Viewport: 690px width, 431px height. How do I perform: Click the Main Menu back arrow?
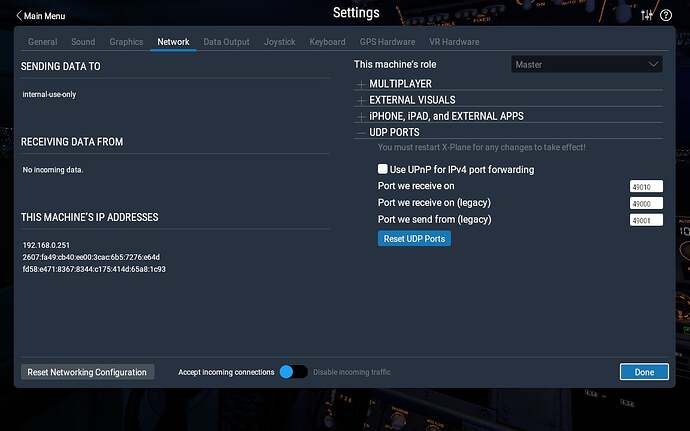20,15
